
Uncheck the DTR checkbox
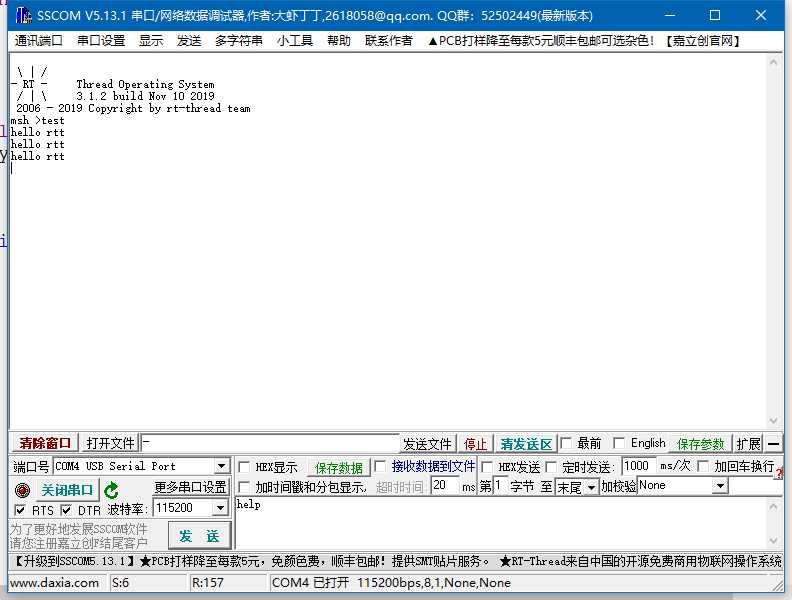[x=66, y=510]
